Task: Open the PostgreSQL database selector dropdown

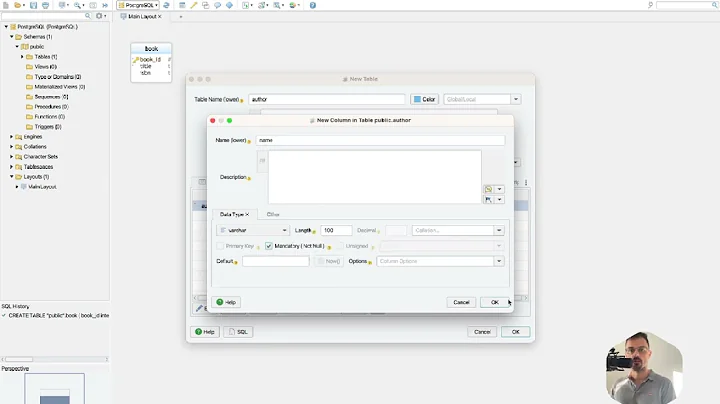Action: (138, 5)
